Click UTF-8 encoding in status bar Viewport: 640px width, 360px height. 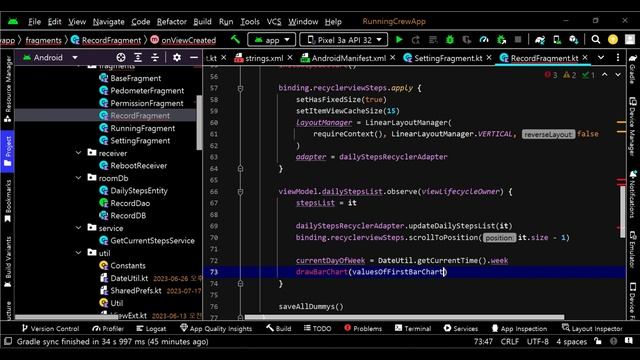[x=537, y=341]
